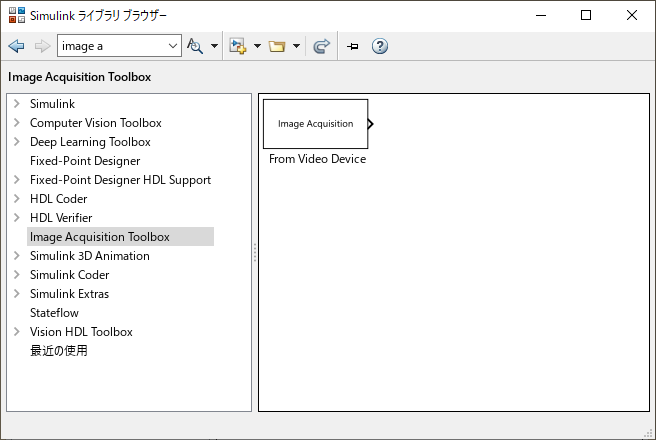Expand the Computer Vision Toolbox node

coord(17,123)
